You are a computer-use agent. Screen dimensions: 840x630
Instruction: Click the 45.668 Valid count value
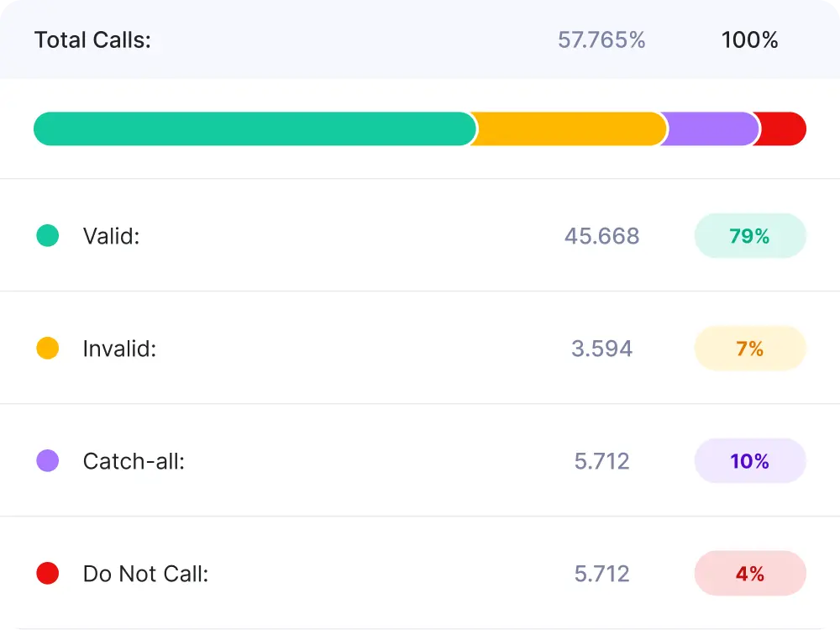(x=601, y=236)
